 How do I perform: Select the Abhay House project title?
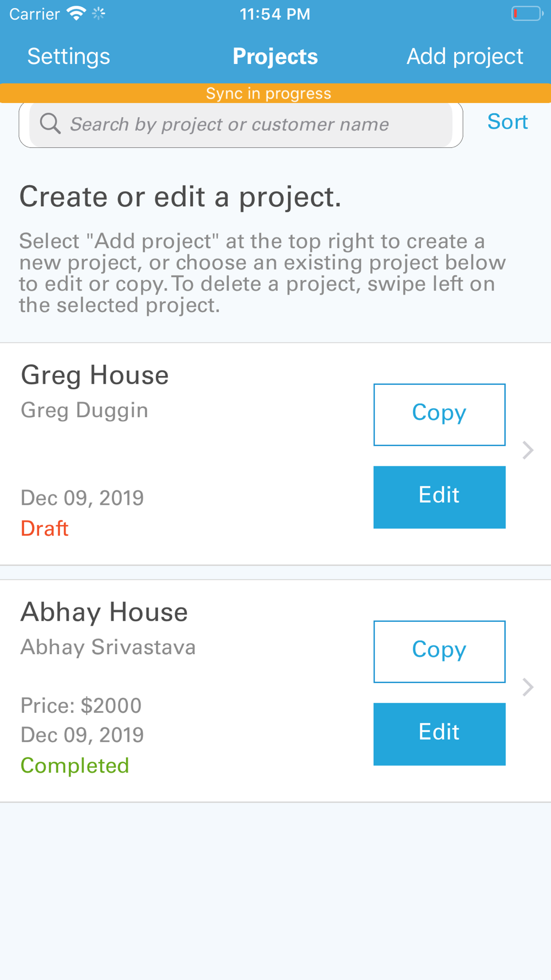pos(104,612)
